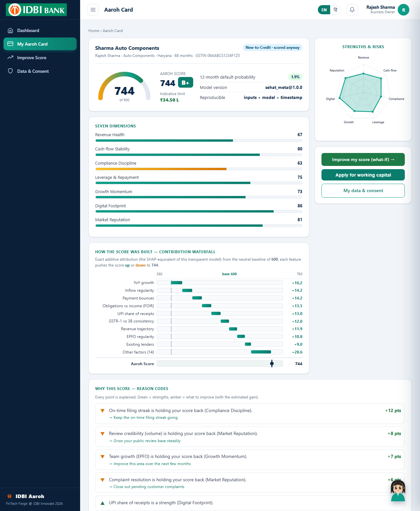The image size is (420, 511).
Task: Click the user avatar R
Action: tap(404, 10)
